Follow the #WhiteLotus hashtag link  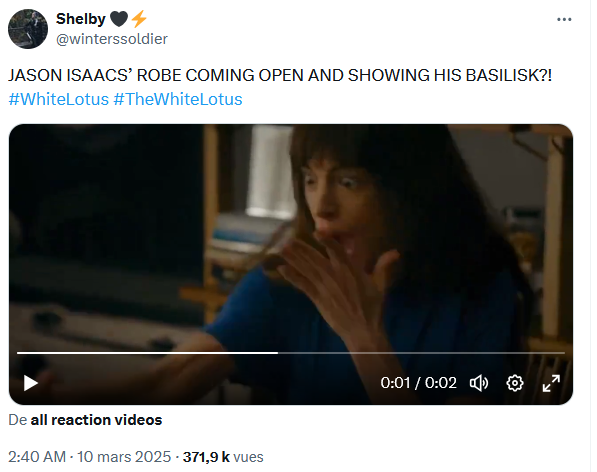[59, 99]
